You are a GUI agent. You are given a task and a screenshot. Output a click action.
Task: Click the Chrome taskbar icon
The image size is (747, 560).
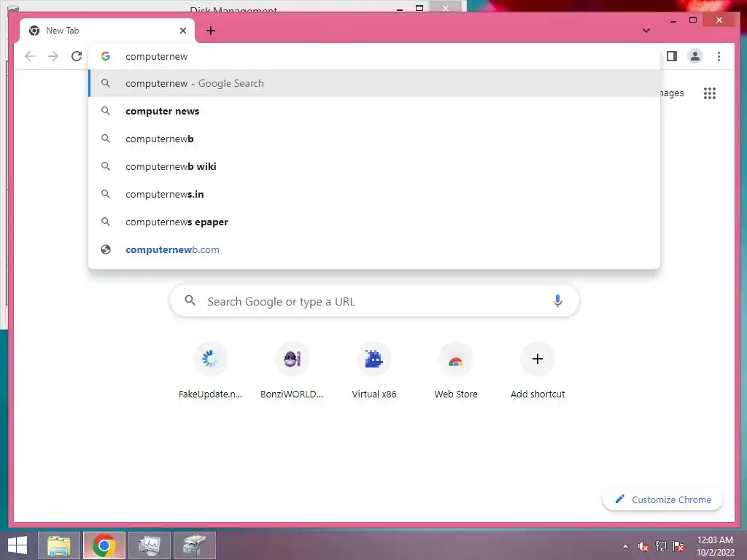pos(104,545)
